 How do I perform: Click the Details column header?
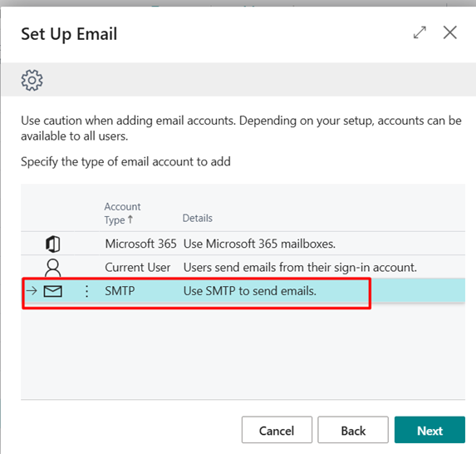[x=198, y=218]
